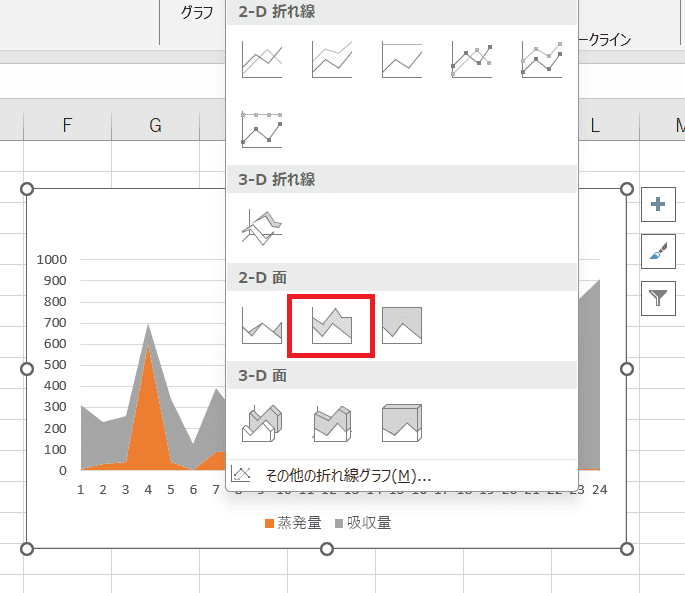Pick the 100% stacked line chart icon
This screenshot has height=593, width=685.
pyautogui.click(x=401, y=60)
